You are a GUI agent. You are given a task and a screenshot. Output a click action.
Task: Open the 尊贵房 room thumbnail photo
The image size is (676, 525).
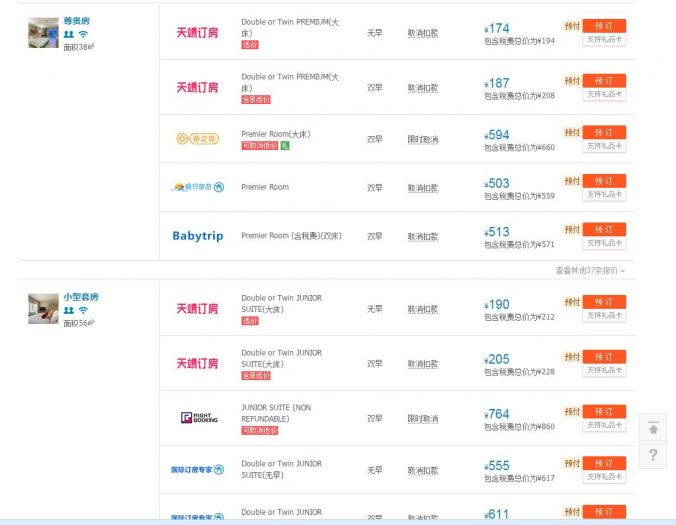pyautogui.click(x=43, y=32)
